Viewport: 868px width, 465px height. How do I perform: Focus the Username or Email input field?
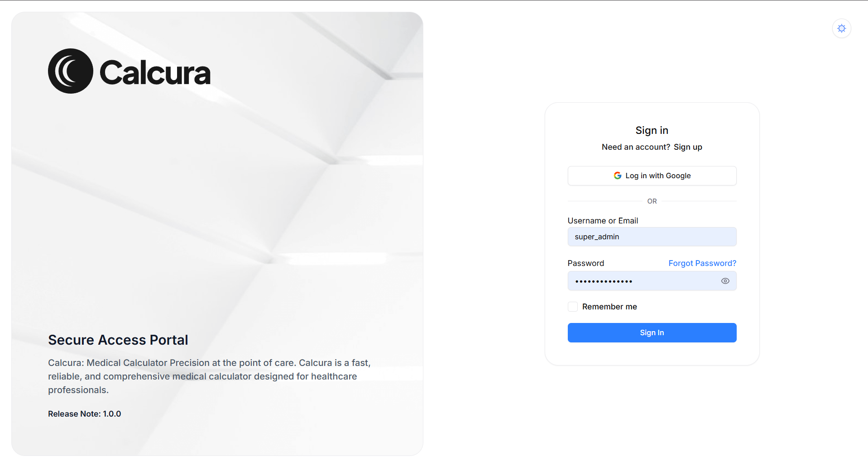point(652,237)
